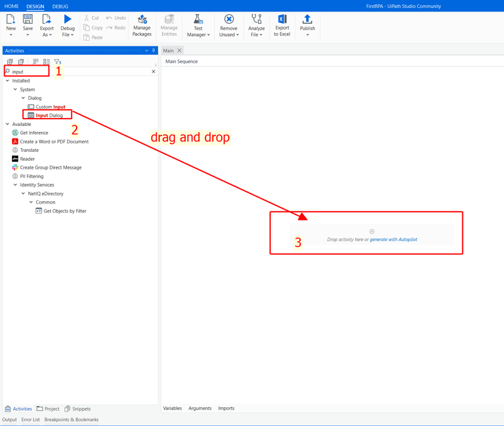Open the Variables panel
Viewport: 504px width, 426px height.
pos(172,408)
